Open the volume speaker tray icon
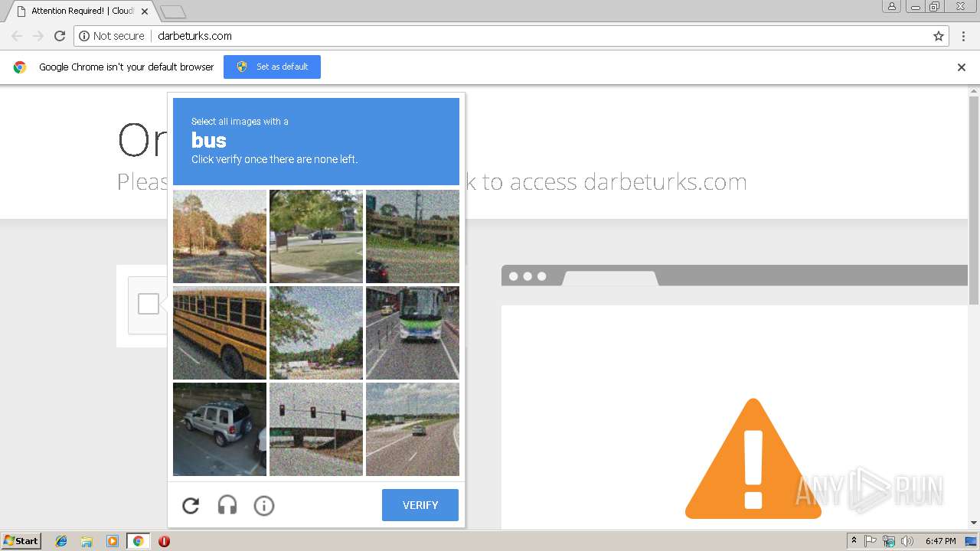Screen dimensions: 980x551 [907, 541]
